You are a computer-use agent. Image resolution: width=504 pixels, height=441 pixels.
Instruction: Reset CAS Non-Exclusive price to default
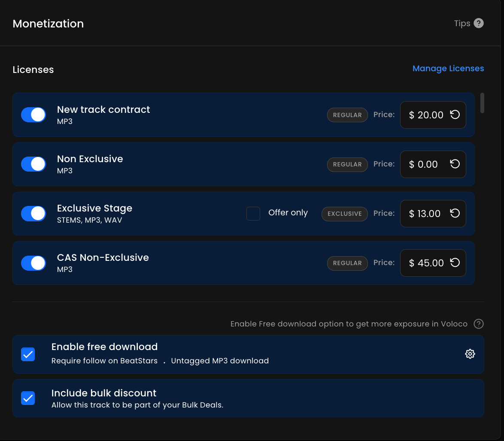pos(455,263)
